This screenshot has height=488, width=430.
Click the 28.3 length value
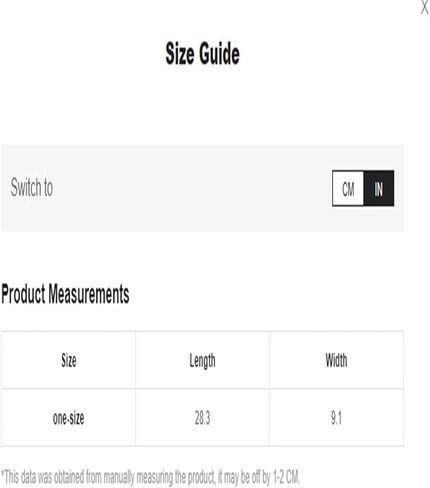pyautogui.click(x=202, y=418)
